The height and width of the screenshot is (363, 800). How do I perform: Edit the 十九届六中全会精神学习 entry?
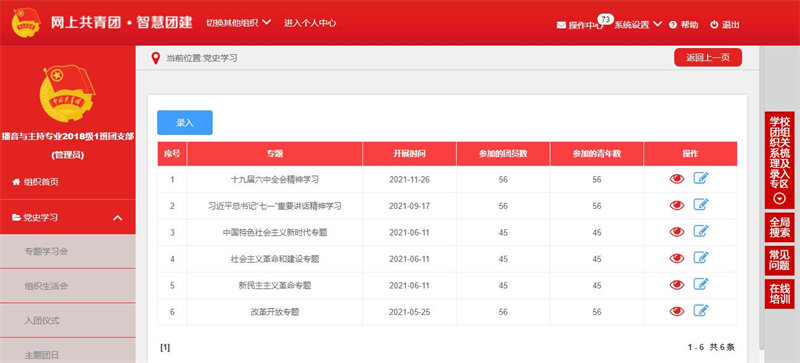click(x=701, y=178)
